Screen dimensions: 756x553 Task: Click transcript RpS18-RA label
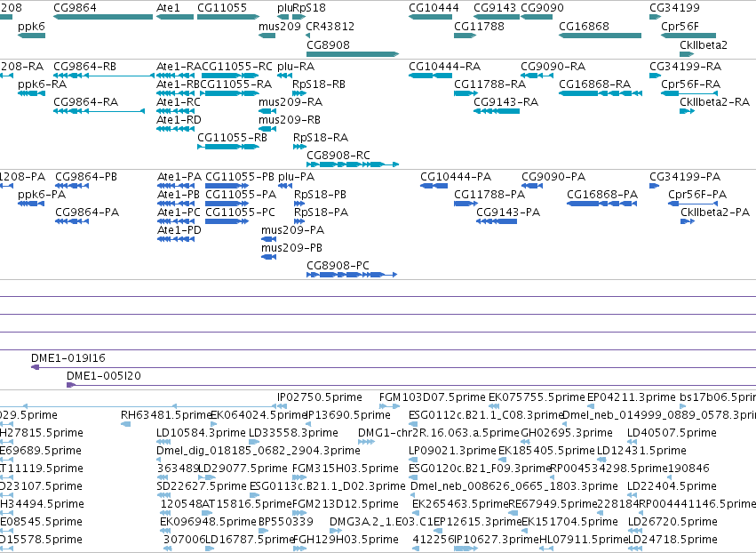(321, 138)
